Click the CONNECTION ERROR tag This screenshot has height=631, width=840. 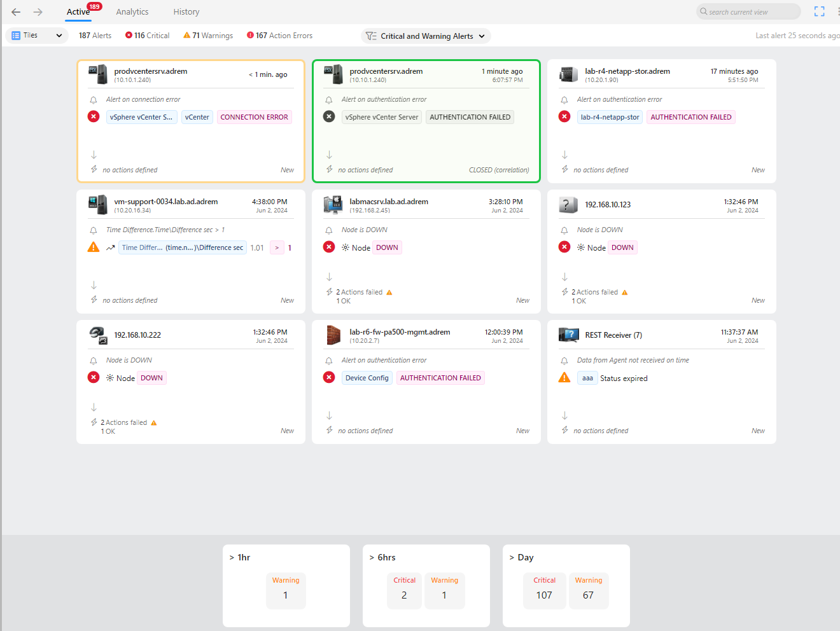[x=254, y=117]
